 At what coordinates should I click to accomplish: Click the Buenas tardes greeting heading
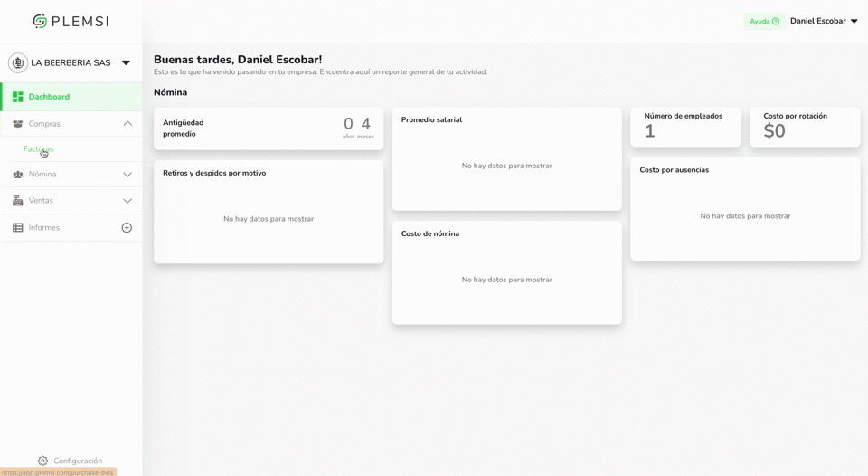tap(238, 60)
